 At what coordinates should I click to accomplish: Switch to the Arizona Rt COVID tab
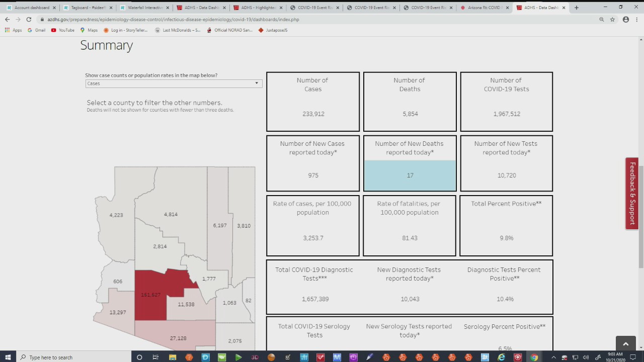(x=484, y=8)
